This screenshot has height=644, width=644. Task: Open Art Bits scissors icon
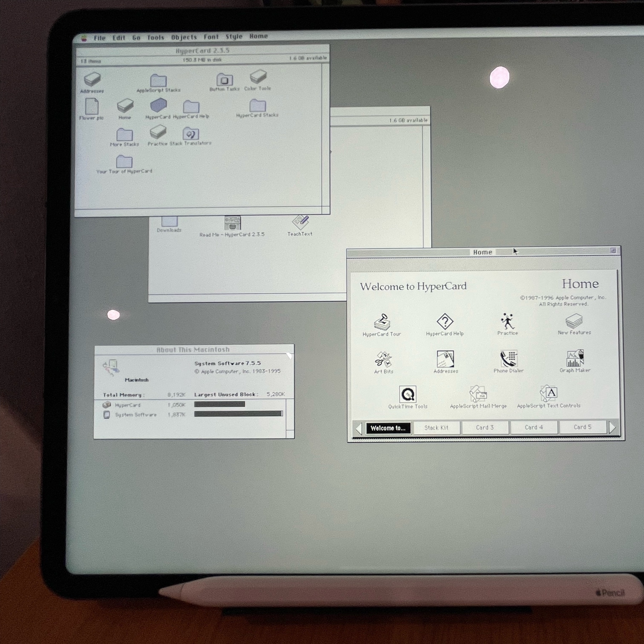pos(383,360)
